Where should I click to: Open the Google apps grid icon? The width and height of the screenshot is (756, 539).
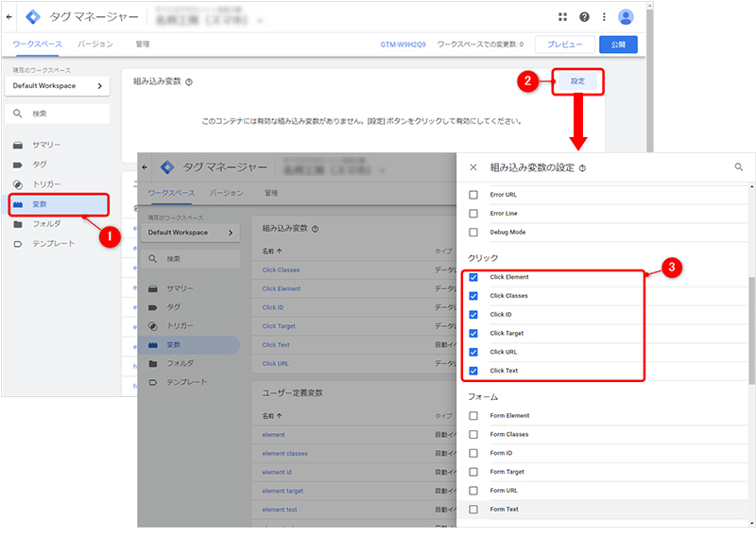[562, 17]
